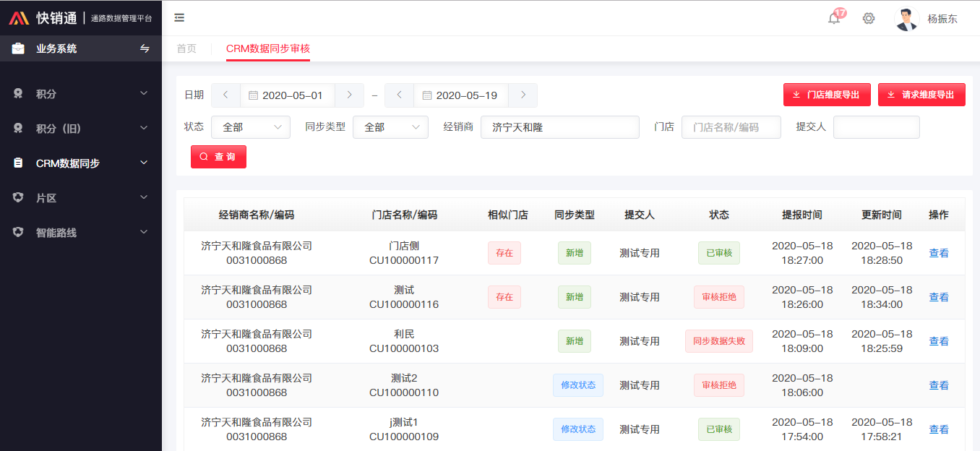The image size is (980, 451).
Task: Click 查看 for 利民 CU100000103
Action: pos(939,341)
